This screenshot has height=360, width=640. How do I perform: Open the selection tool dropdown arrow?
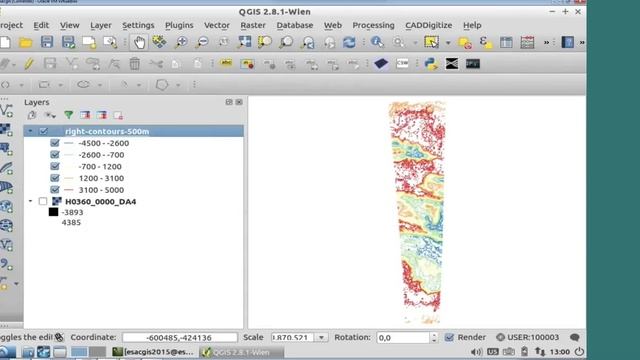pyautogui.click(x=448, y=42)
